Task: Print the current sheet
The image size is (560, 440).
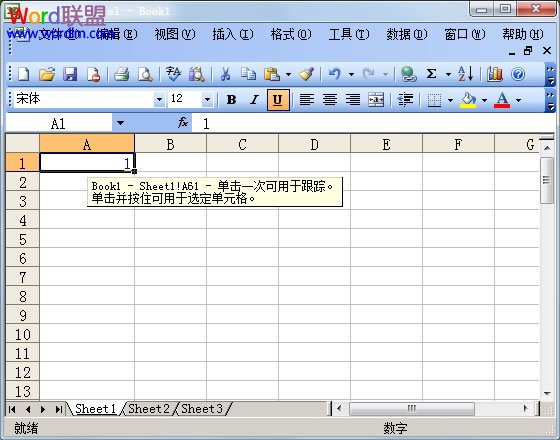Action: coord(121,74)
